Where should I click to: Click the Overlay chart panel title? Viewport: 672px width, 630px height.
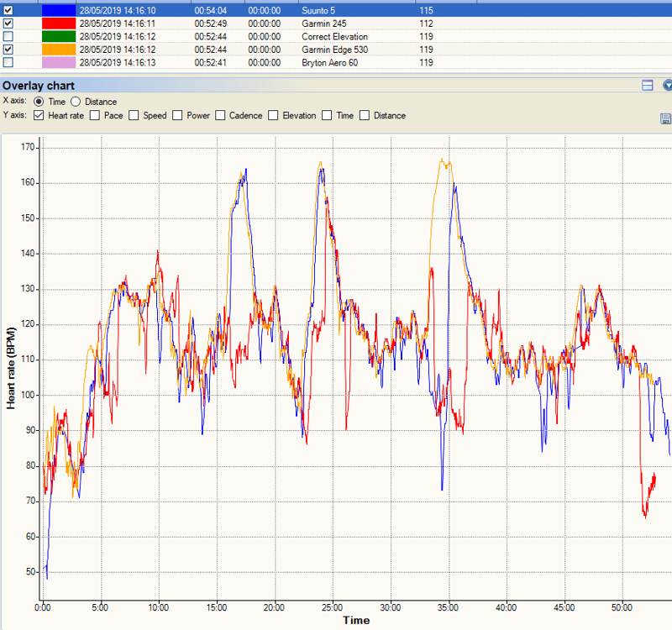tap(39, 86)
